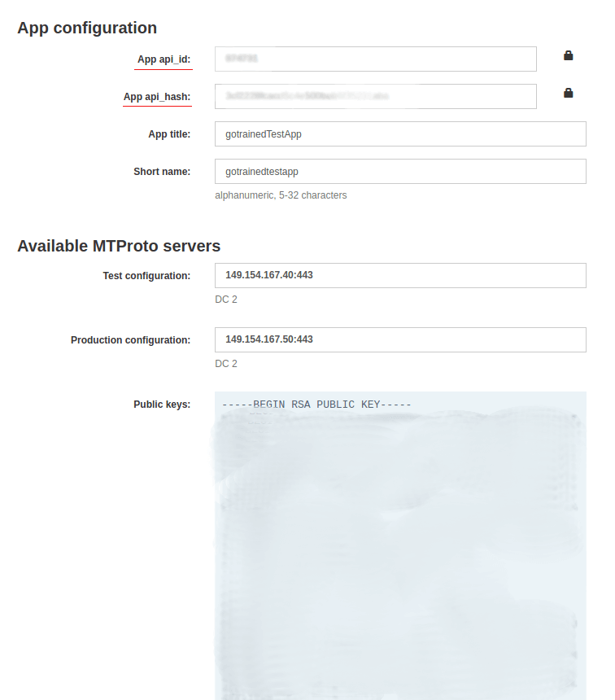Click the DC 2 text under Test configuration
The image size is (615, 700).
click(226, 299)
